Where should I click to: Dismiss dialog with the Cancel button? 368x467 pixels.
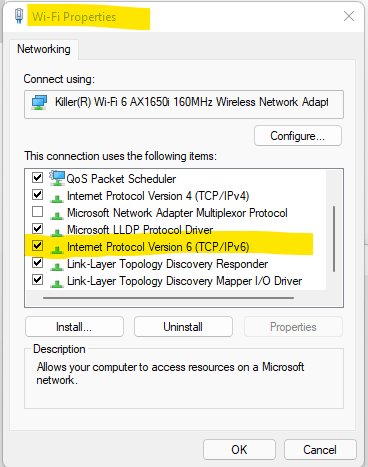coord(320,450)
